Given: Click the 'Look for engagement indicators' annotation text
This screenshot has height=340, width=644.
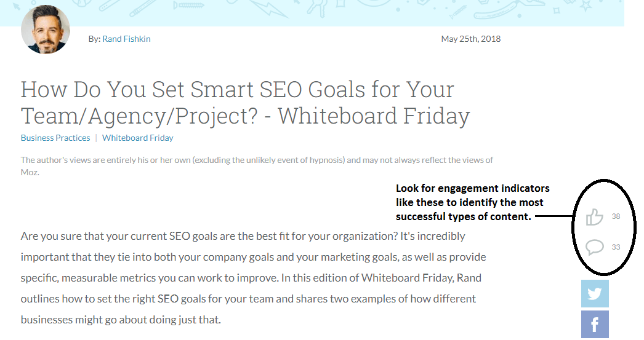Looking at the screenshot, I should click(x=473, y=202).
